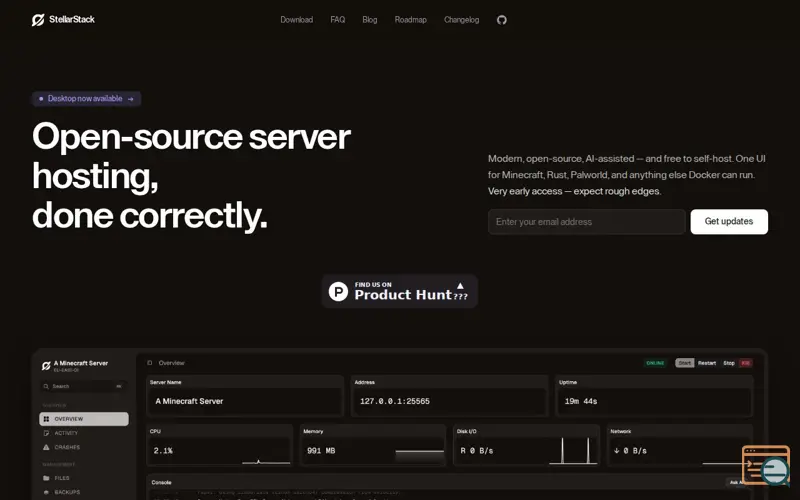Focus the dashboard sidebar Search field
This screenshot has width=800, height=500.
pyautogui.click(x=84, y=386)
